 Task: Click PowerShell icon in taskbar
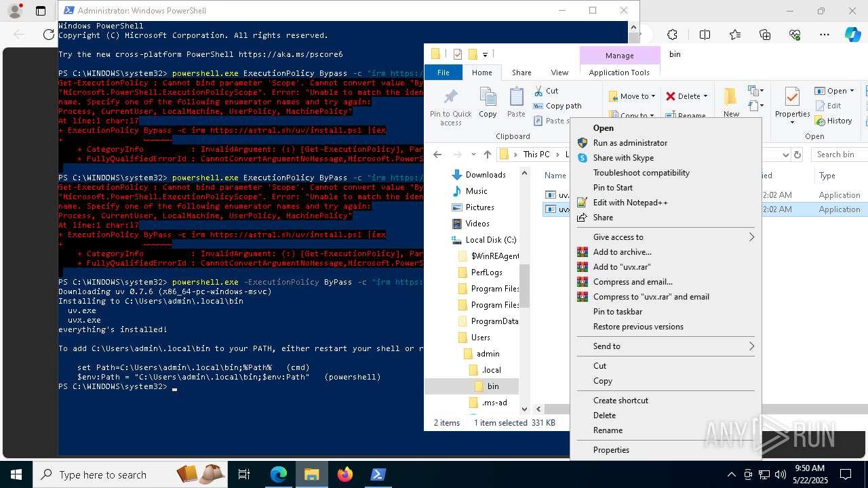click(378, 474)
